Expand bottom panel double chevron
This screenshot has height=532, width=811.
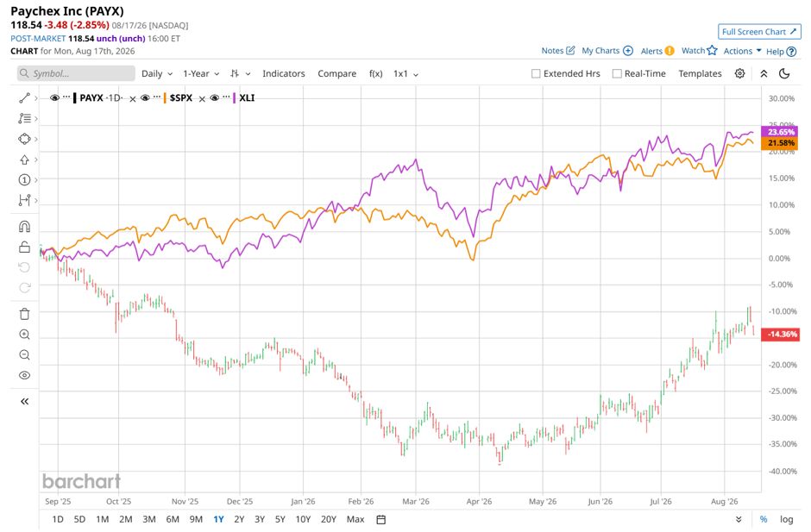click(739, 519)
